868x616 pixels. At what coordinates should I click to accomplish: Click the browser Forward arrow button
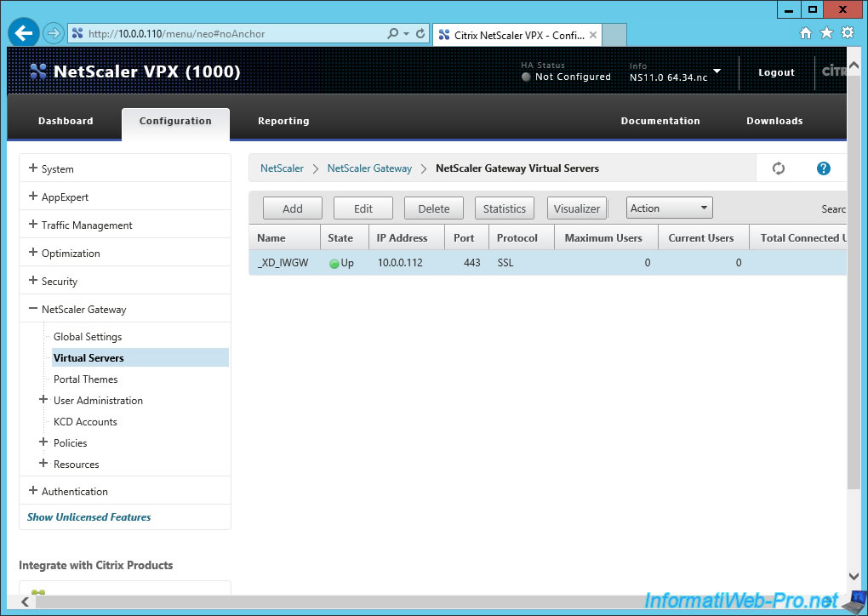pyautogui.click(x=53, y=33)
